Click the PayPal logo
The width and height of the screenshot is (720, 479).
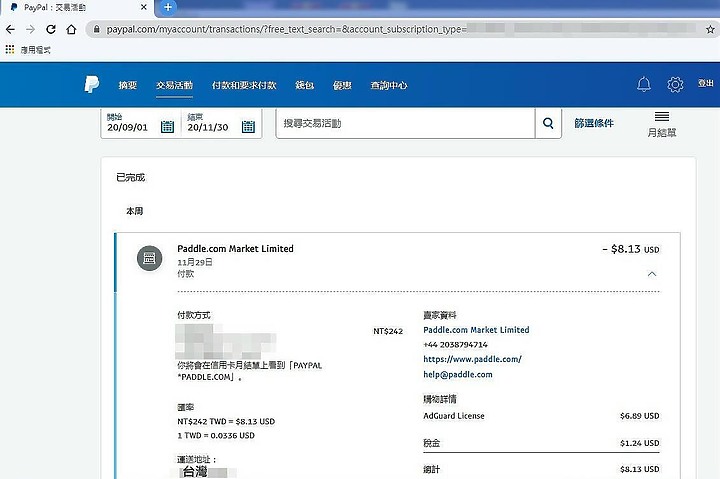coord(92,85)
